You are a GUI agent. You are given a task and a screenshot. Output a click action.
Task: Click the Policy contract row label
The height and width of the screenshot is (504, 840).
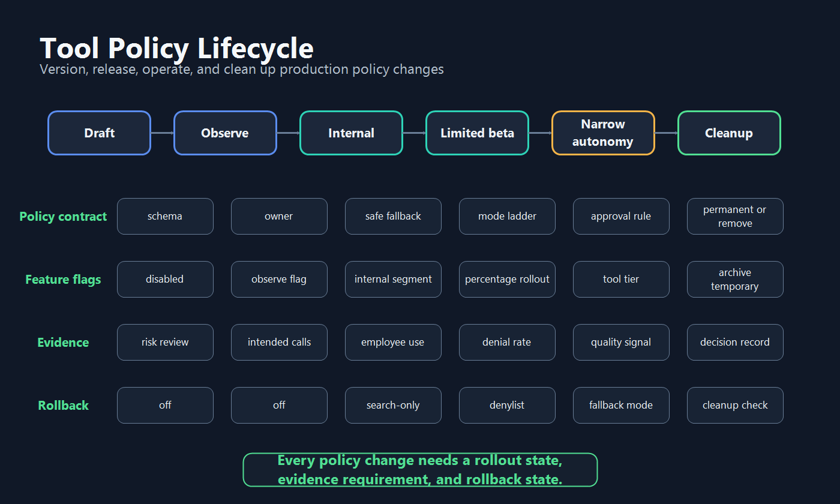pos(63,217)
